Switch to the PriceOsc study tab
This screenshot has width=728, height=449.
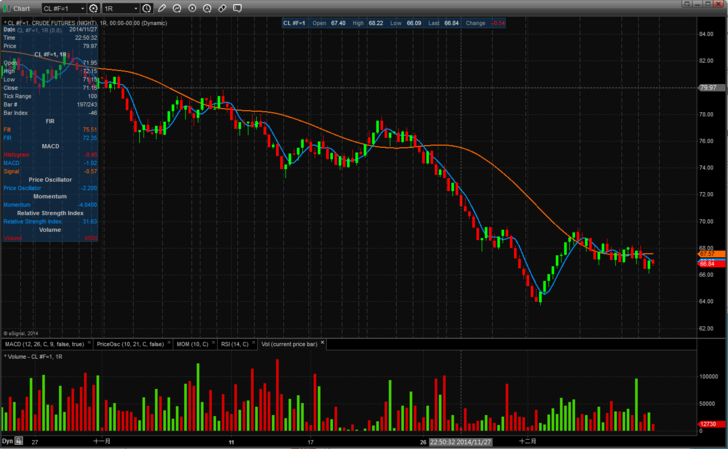tap(131, 344)
